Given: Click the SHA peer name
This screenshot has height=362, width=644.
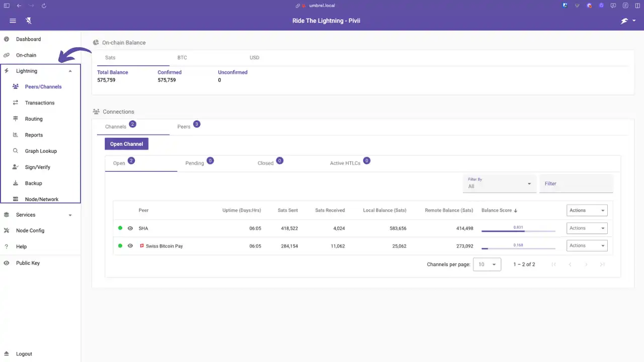Looking at the screenshot, I should click(143, 228).
